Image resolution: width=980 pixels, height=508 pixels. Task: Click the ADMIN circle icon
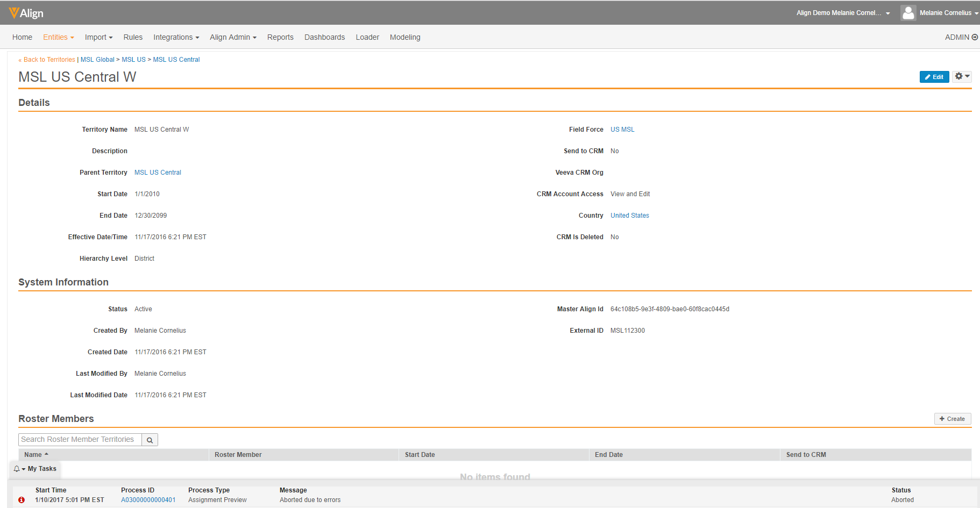[975, 37]
